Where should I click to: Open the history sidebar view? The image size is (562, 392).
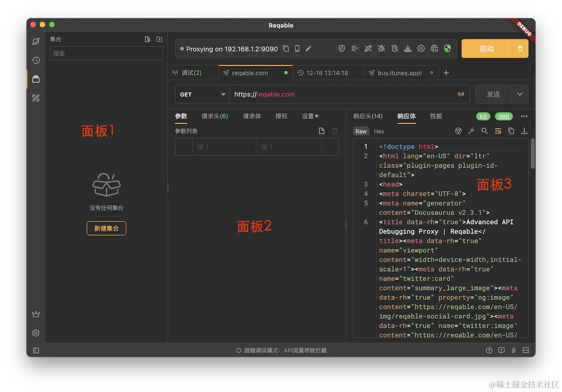point(36,60)
